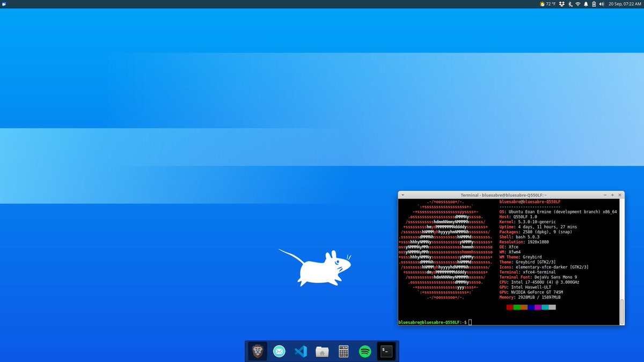Mute audio via the speaker tray icon

pyautogui.click(x=602, y=4)
